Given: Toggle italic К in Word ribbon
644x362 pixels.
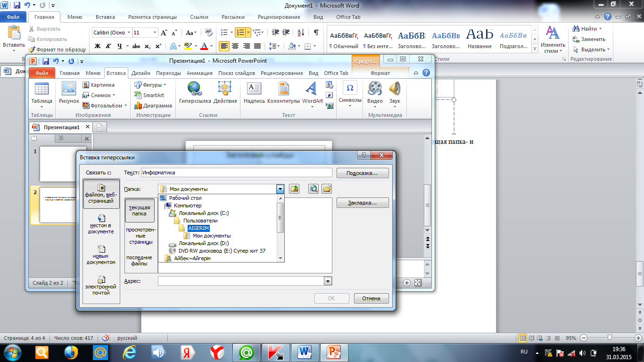Looking at the screenshot, I should tap(109, 46).
